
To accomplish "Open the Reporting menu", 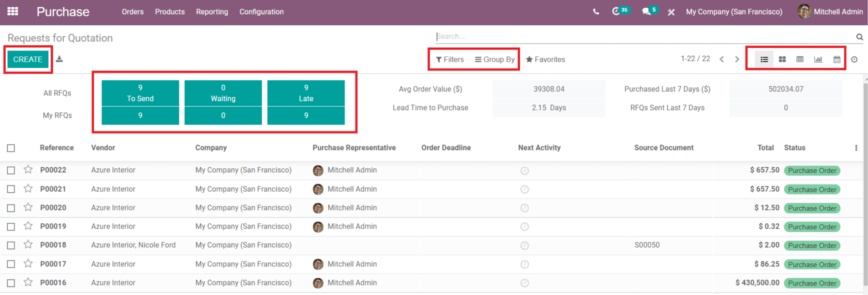I will pos(212,12).
